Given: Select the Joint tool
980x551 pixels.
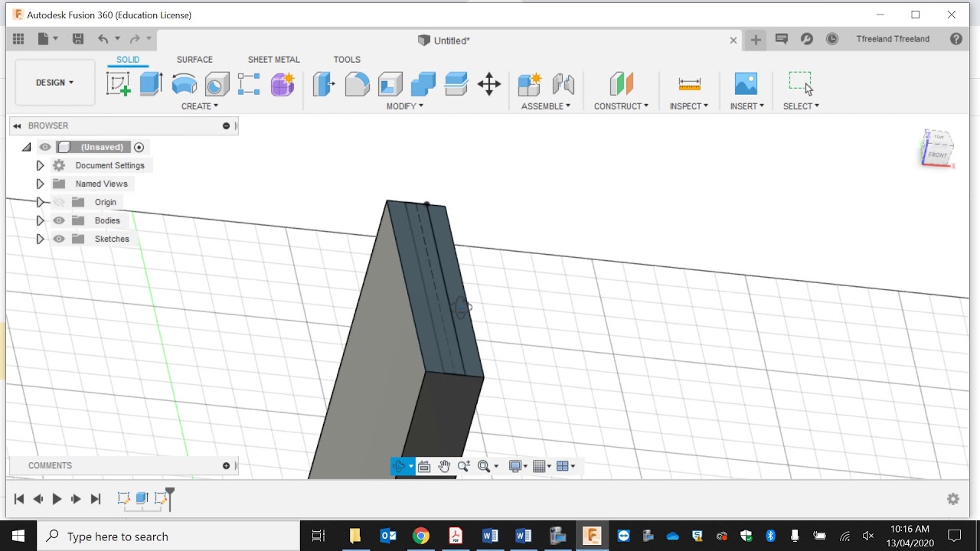Looking at the screenshot, I should pyautogui.click(x=563, y=83).
